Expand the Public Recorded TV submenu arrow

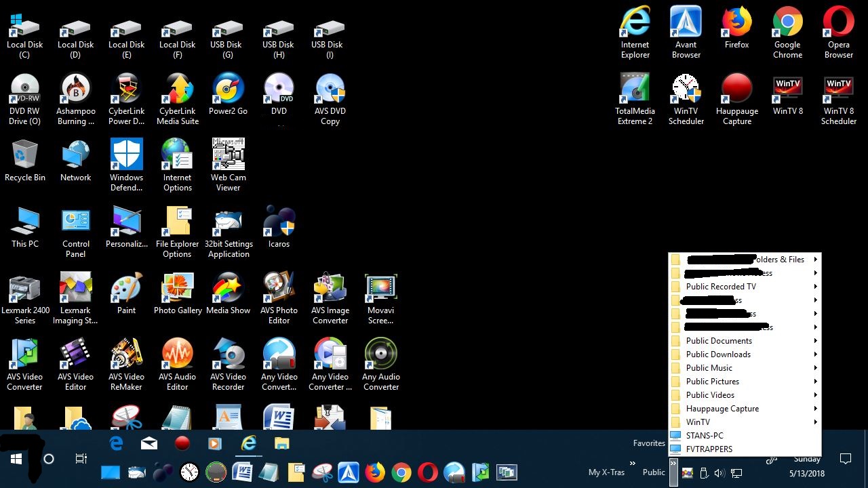coord(815,287)
